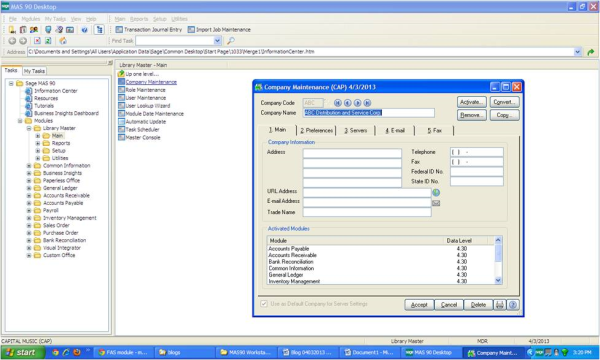
Task: Toggle the task tree view toolbar icon
Action: click(x=99, y=29)
